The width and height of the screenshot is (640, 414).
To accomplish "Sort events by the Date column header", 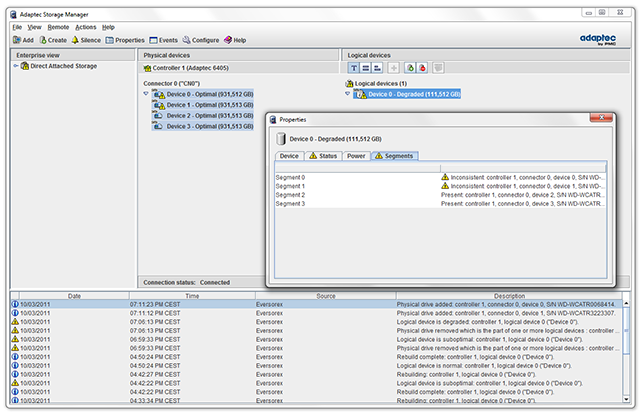I will 74,296.
